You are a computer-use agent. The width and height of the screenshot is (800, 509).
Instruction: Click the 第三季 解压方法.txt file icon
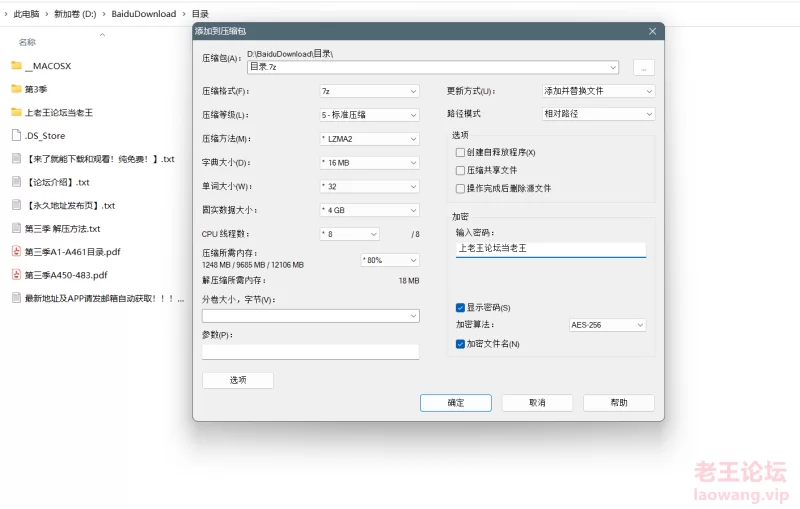click(x=17, y=228)
